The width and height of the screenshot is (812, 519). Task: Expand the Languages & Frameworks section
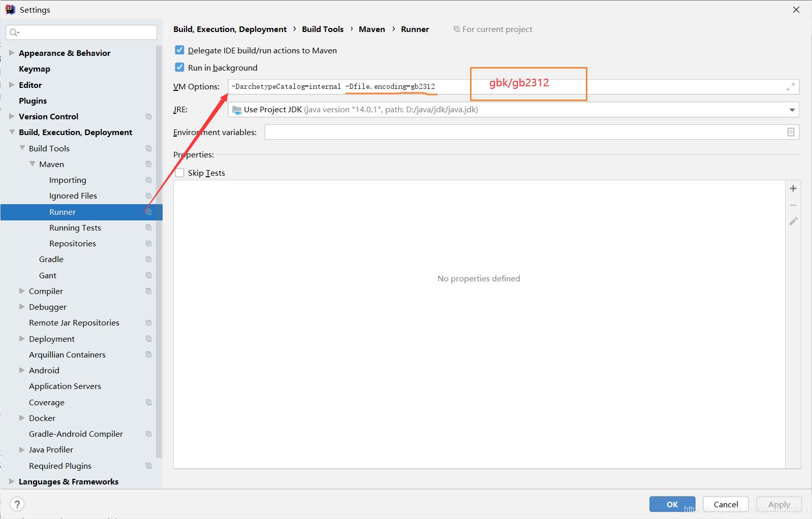pos(12,481)
